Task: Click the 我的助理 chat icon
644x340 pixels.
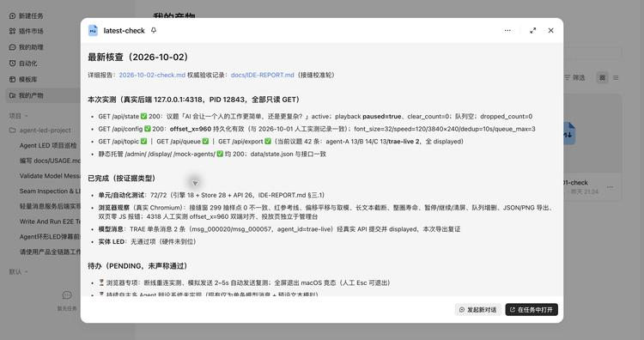Action: [12, 47]
